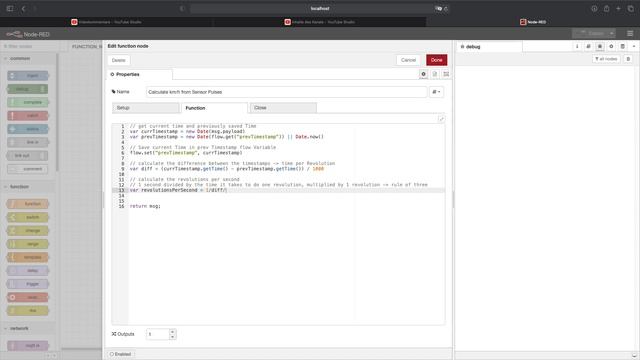Image resolution: width=640 pixels, height=360 pixels.
Task: Open the browser share icon
Action: click(x=607, y=9)
